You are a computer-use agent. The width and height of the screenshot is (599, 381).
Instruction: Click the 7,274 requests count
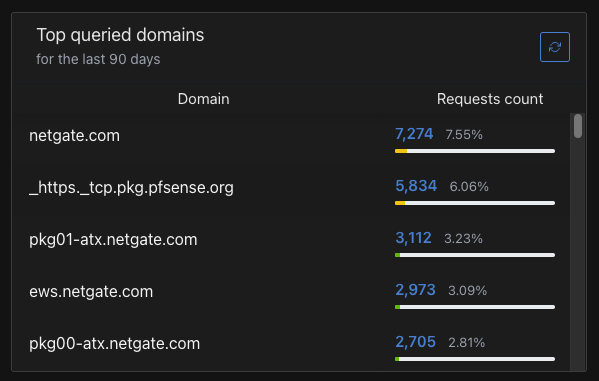tap(414, 134)
